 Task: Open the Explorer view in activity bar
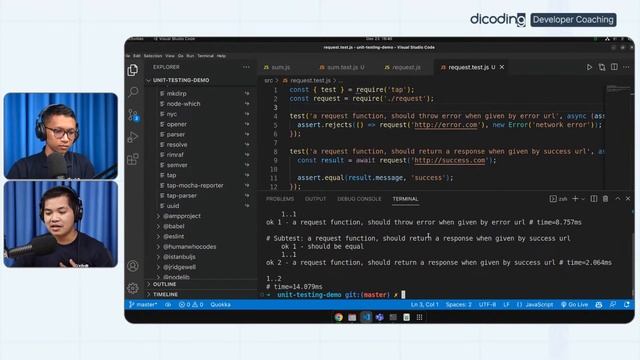click(133, 70)
